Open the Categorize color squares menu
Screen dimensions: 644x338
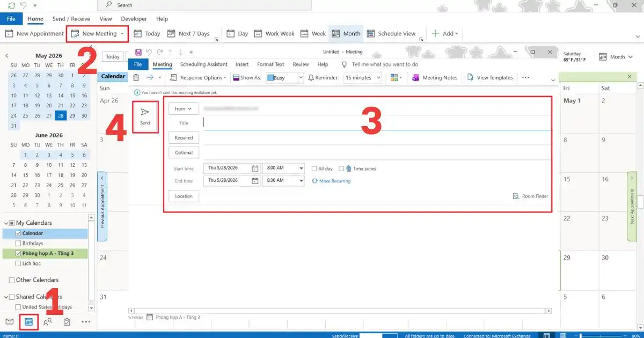tap(397, 78)
